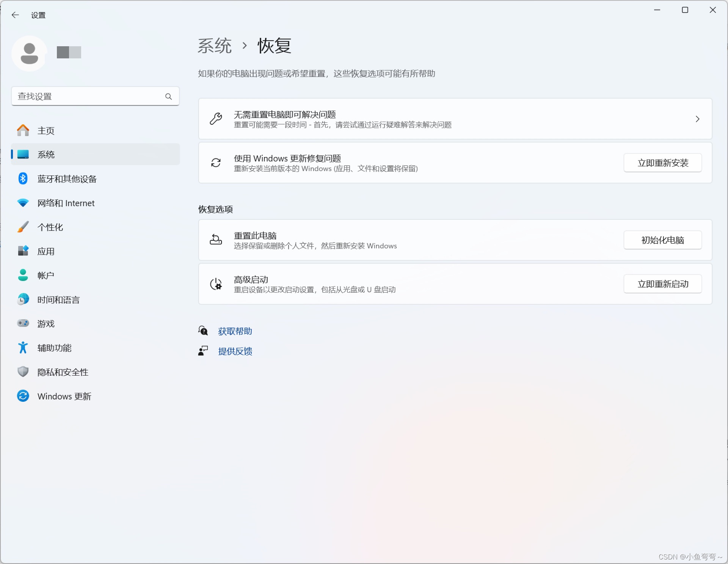This screenshot has width=728, height=564.
Task: Open 网络和 Internet settings
Action: pos(96,203)
